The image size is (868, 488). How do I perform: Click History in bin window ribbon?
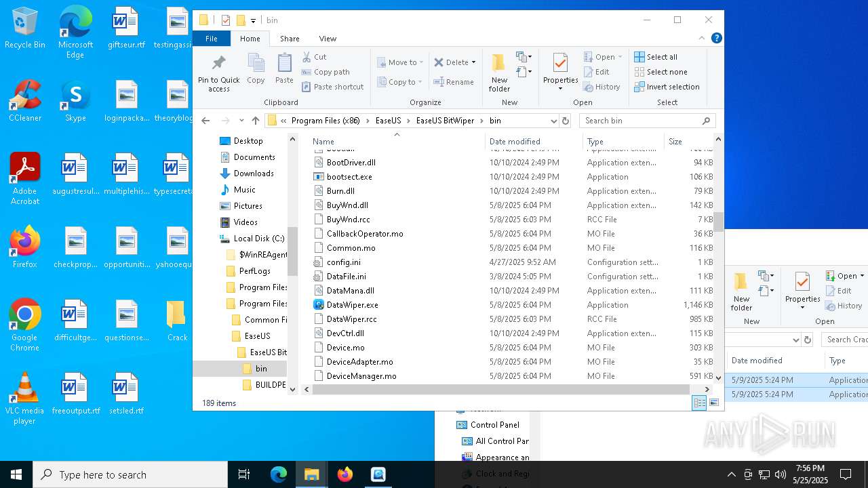[601, 87]
